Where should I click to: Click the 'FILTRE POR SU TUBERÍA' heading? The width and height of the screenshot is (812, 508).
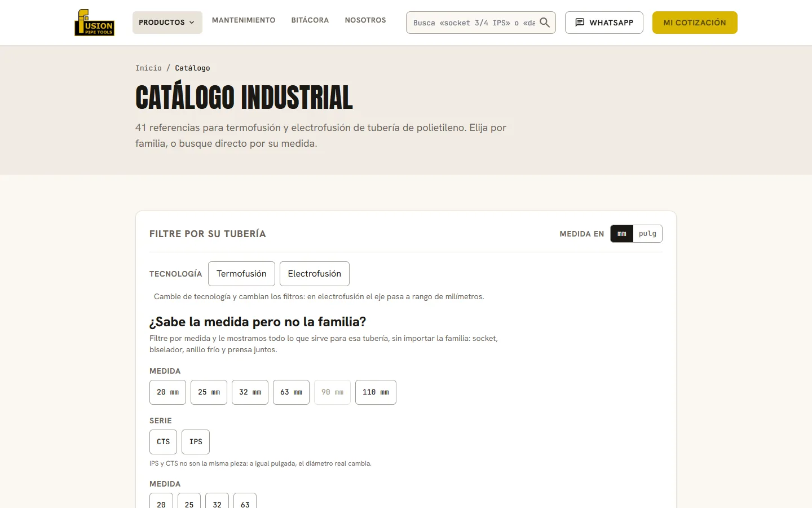[208, 234]
